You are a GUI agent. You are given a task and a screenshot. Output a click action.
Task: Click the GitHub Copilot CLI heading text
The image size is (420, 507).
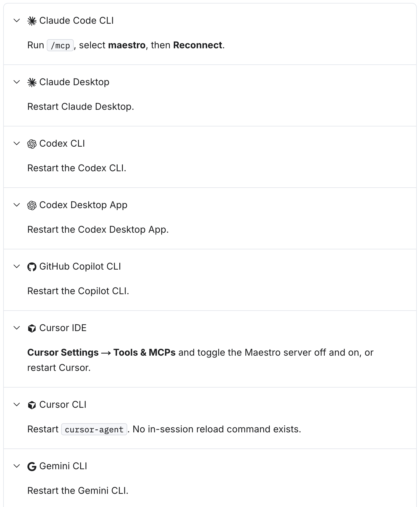80,266
